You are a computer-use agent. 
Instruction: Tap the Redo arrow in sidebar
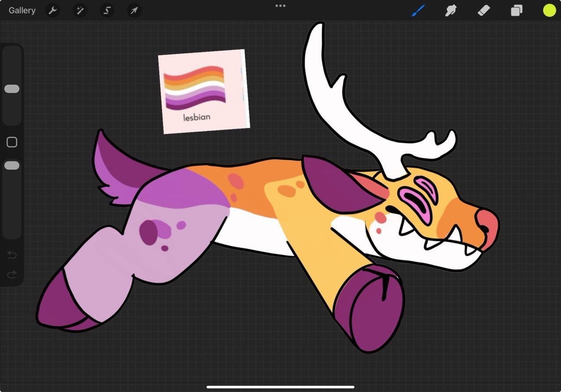(x=12, y=274)
